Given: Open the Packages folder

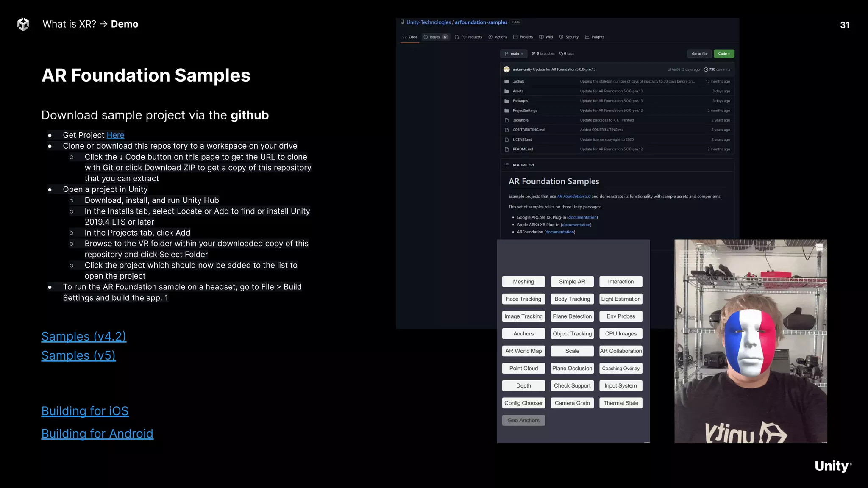Looking at the screenshot, I should (x=520, y=101).
